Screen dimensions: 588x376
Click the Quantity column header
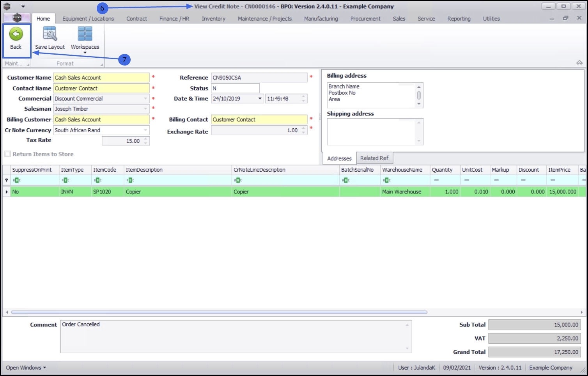click(445, 170)
